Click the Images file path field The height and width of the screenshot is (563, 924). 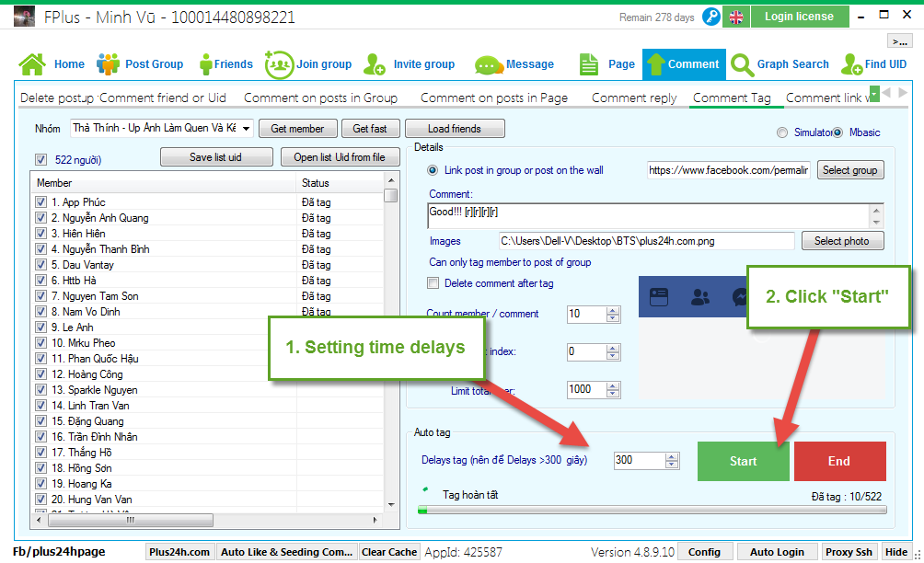646,241
